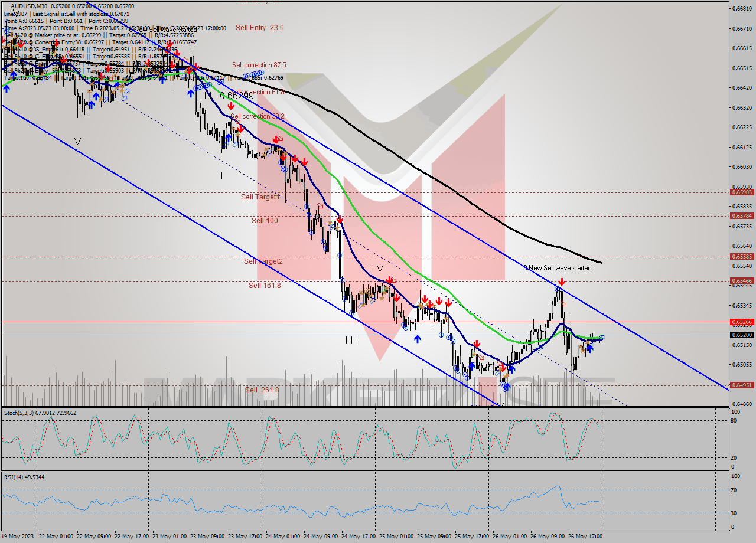This screenshot has height=543, width=756.
Task: Click the '26 May 09:00' time label
Action: pos(548,536)
